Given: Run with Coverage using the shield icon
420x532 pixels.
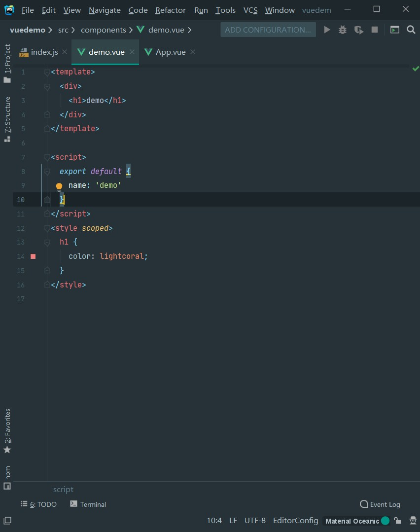Looking at the screenshot, I should 358,30.
